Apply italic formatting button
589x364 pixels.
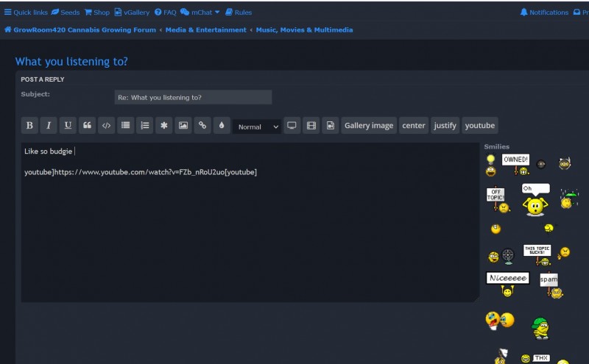[x=49, y=126]
